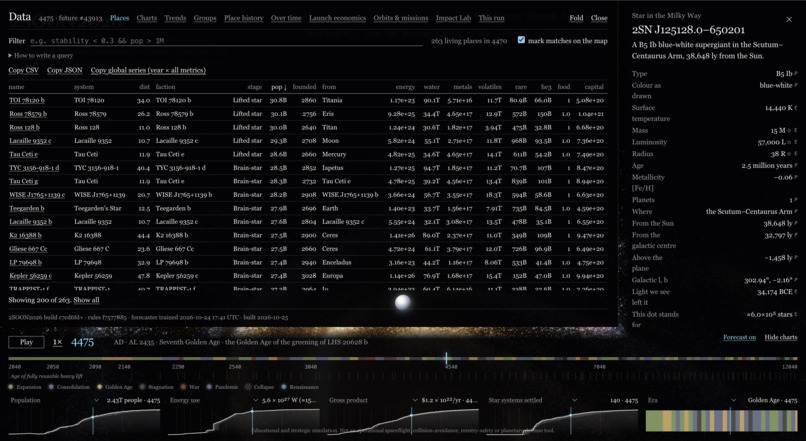Click the Renaissance legend dot
Screen dimensions: 806x441
[284, 387]
